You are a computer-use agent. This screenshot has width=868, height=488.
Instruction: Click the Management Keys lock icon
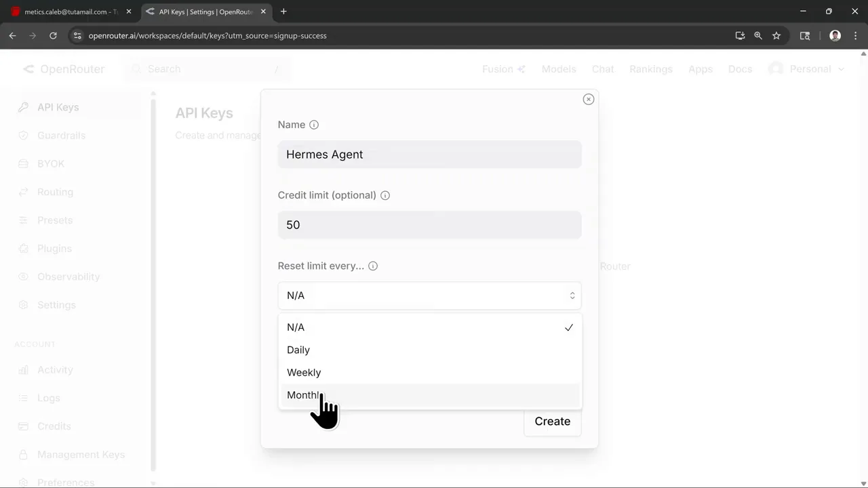coord(24,455)
